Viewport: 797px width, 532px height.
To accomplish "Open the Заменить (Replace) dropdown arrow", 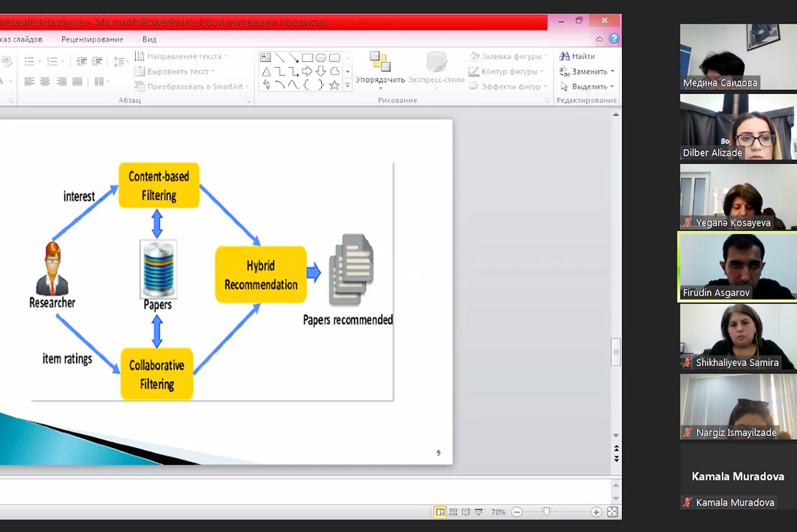I will (613, 72).
